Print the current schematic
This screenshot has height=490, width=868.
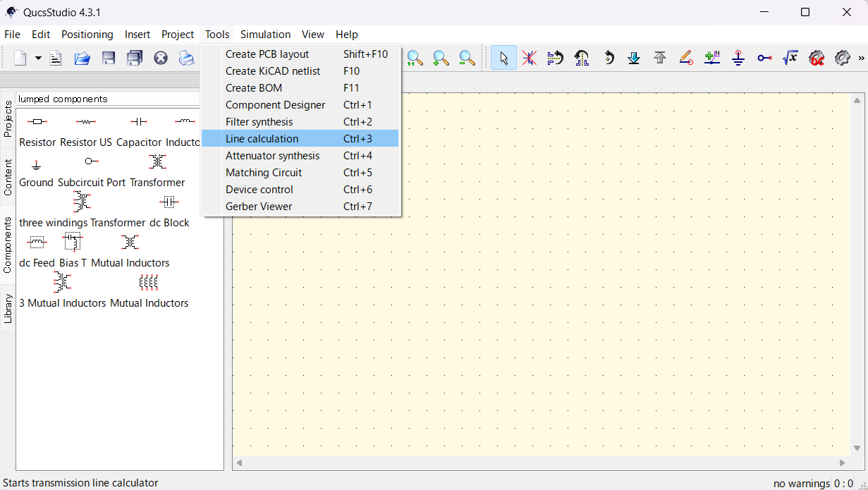(187, 58)
